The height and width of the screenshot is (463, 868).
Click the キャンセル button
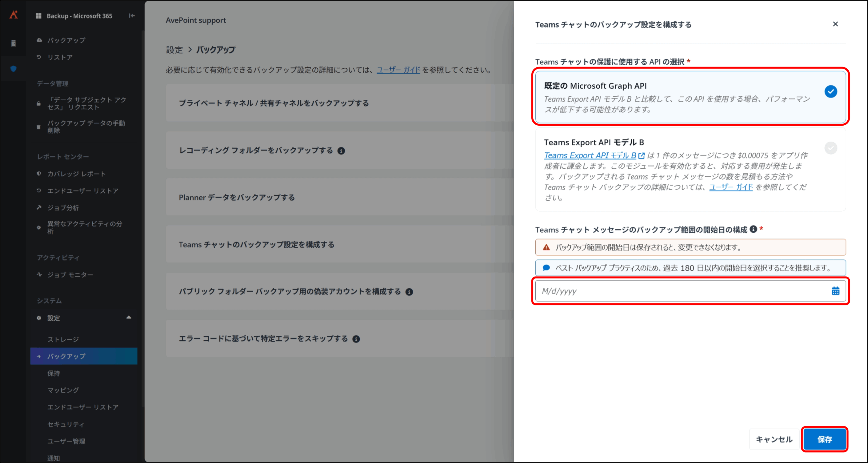point(774,439)
